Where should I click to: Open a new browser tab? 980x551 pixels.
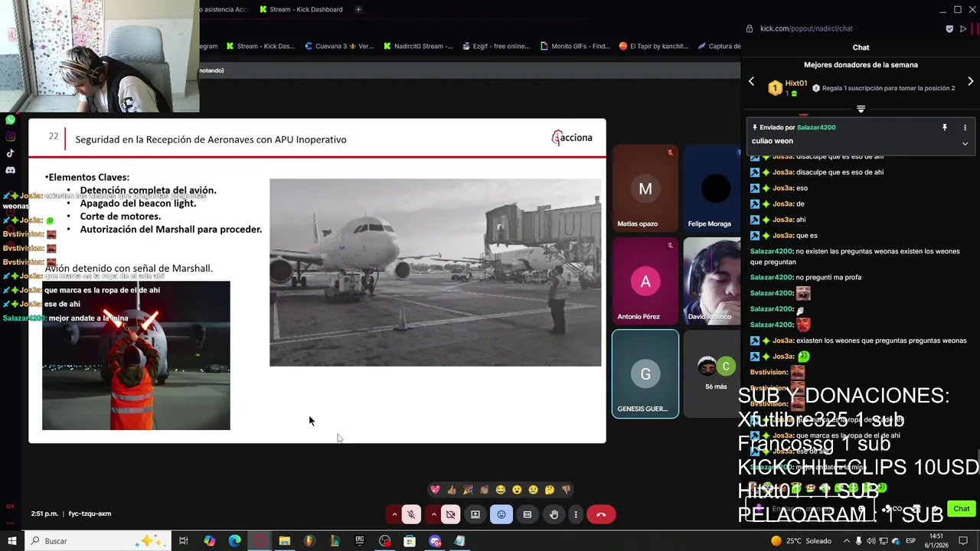pyautogui.click(x=358, y=9)
